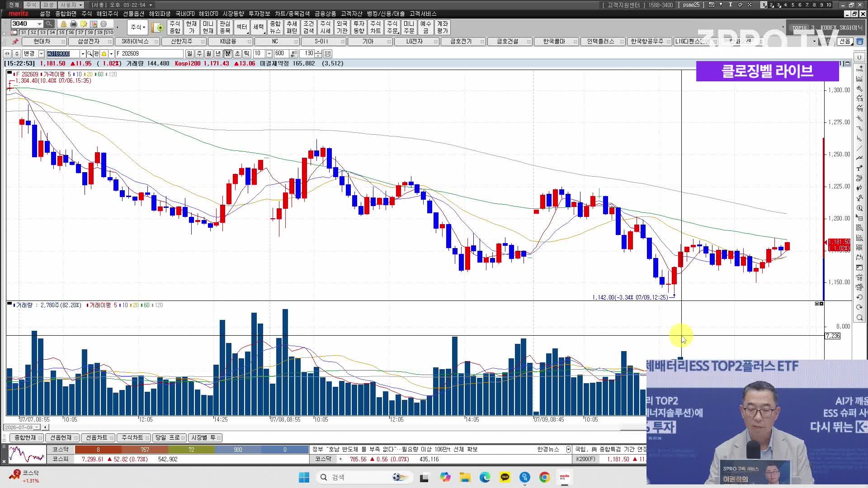Click the 130 value stepper arrows
This screenshot has width=868, height=488.
tap(318, 54)
